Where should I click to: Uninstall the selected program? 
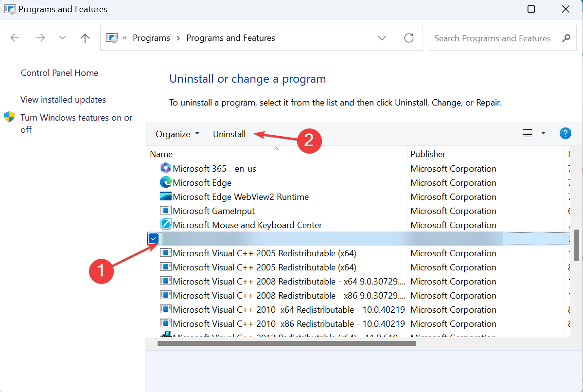[229, 134]
